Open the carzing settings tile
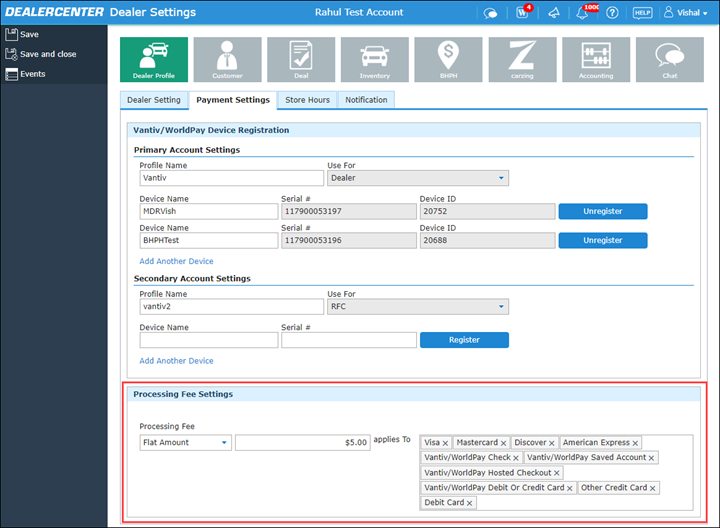Screen dimensions: 720x528 pos(523,60)
